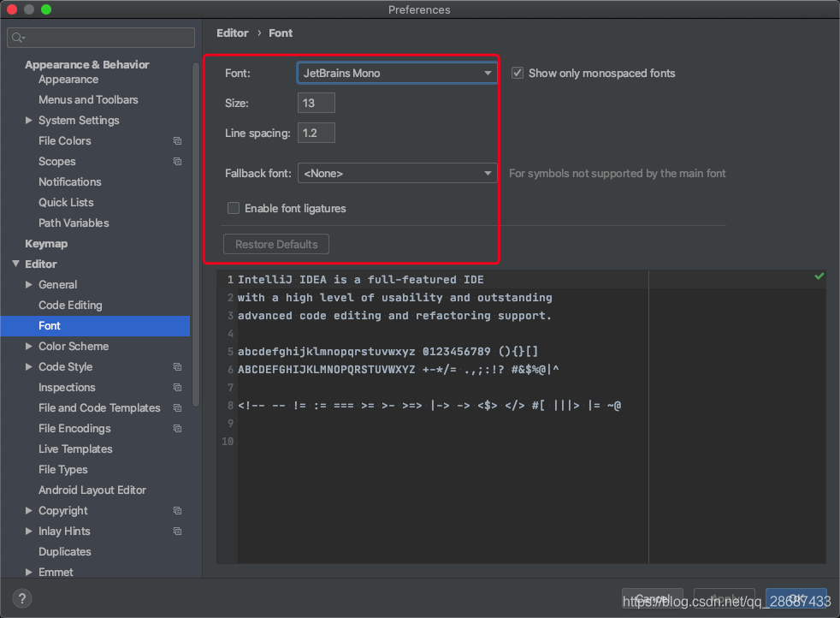Open the Font dropdown showing JetBrains Mono
The height and width of the screenshot is (618, 840).
coord(396,74)
